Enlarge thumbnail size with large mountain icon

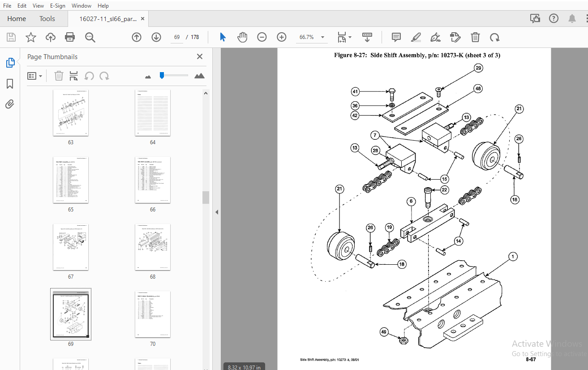point(199,76)
